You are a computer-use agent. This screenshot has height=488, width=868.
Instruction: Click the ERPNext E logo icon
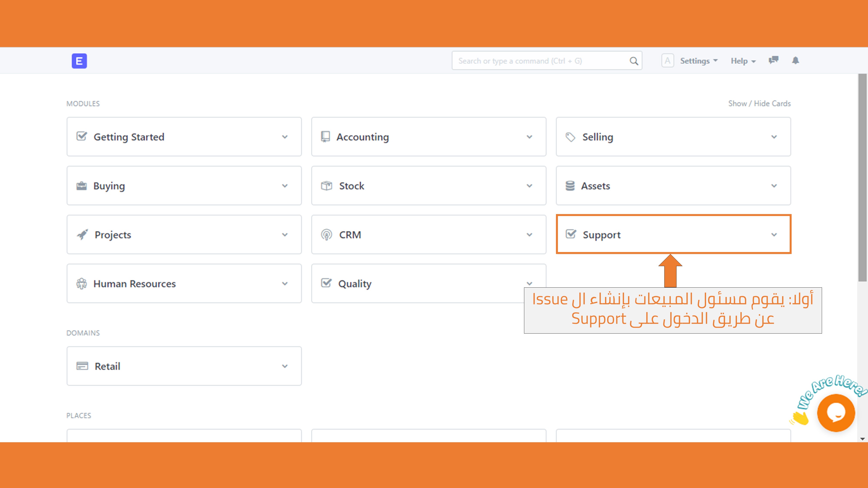point(79,61)
